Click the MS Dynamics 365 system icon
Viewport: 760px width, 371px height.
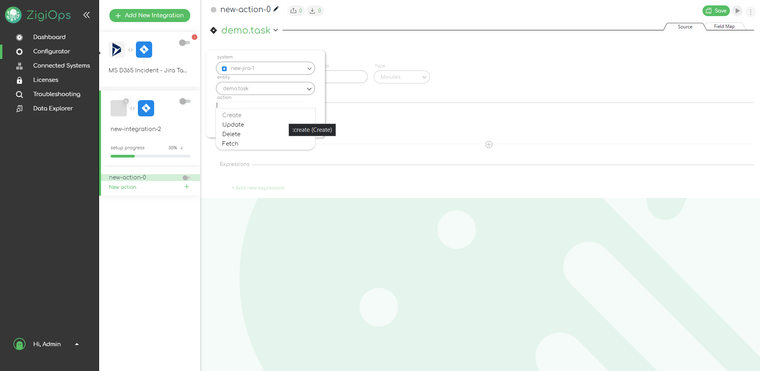click(x=117, y=49)
